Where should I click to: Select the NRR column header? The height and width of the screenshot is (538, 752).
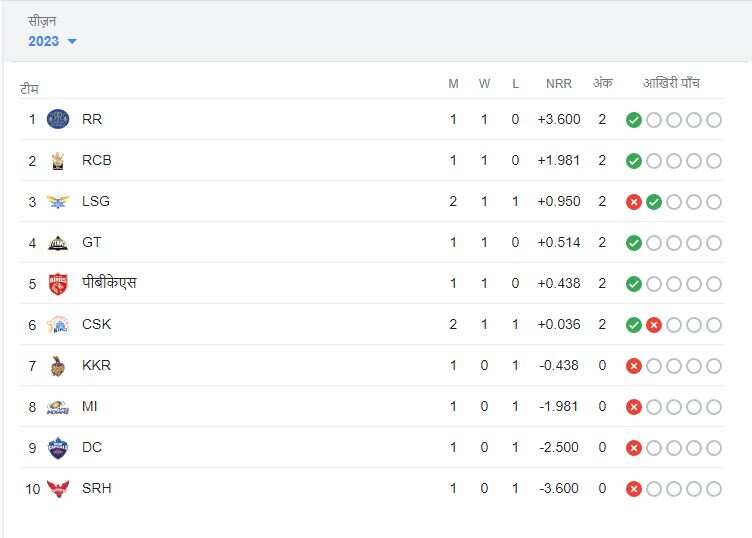click(x=558, y=84)
